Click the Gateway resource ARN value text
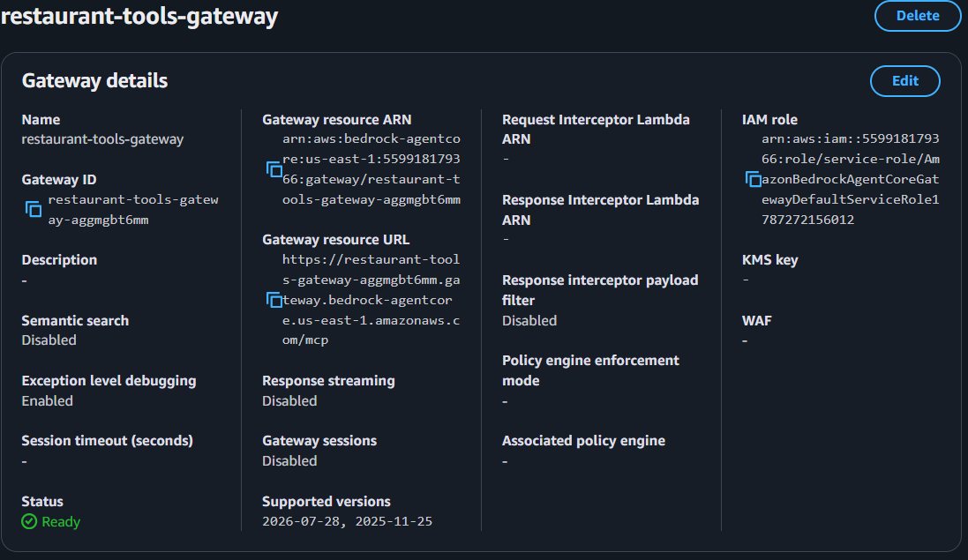This screenshot has width=968, height=560. [371, 169]
